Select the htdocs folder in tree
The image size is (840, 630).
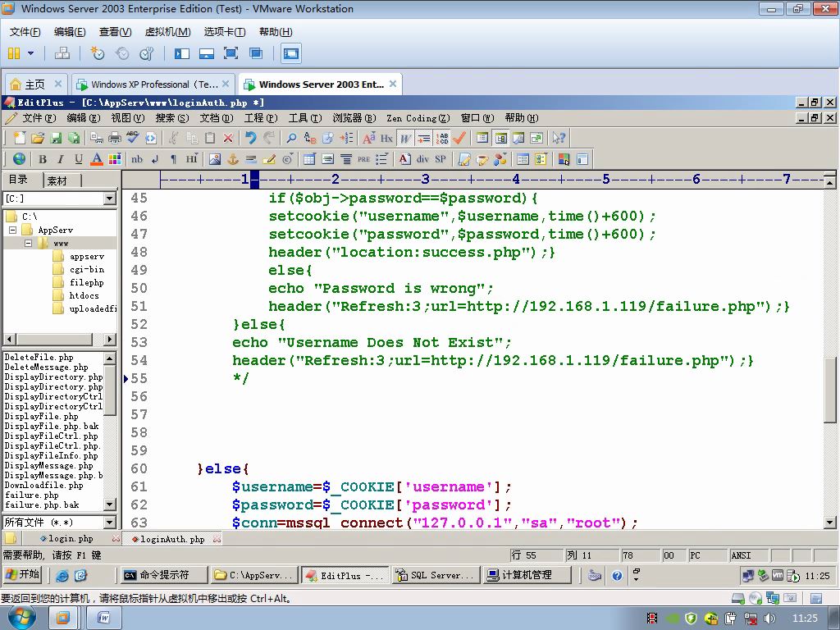[84, 295]
